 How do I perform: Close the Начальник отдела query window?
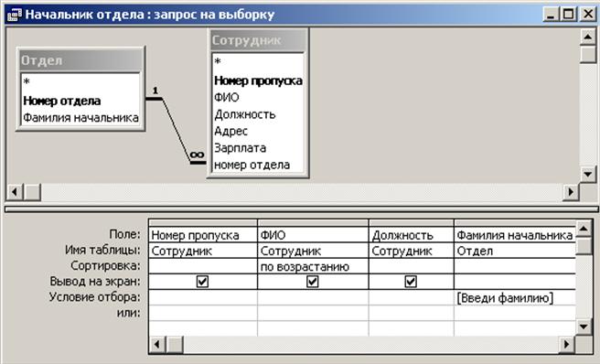point(588,15)
